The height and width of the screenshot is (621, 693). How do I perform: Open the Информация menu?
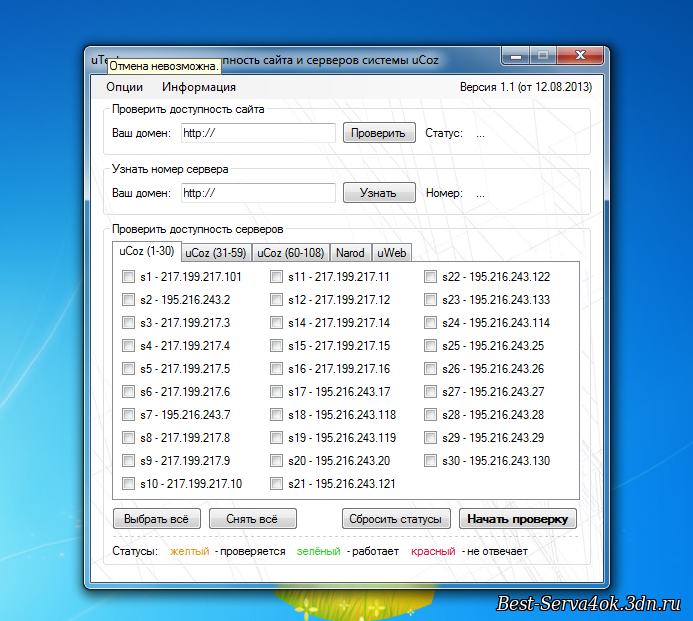tap(199, 87)
